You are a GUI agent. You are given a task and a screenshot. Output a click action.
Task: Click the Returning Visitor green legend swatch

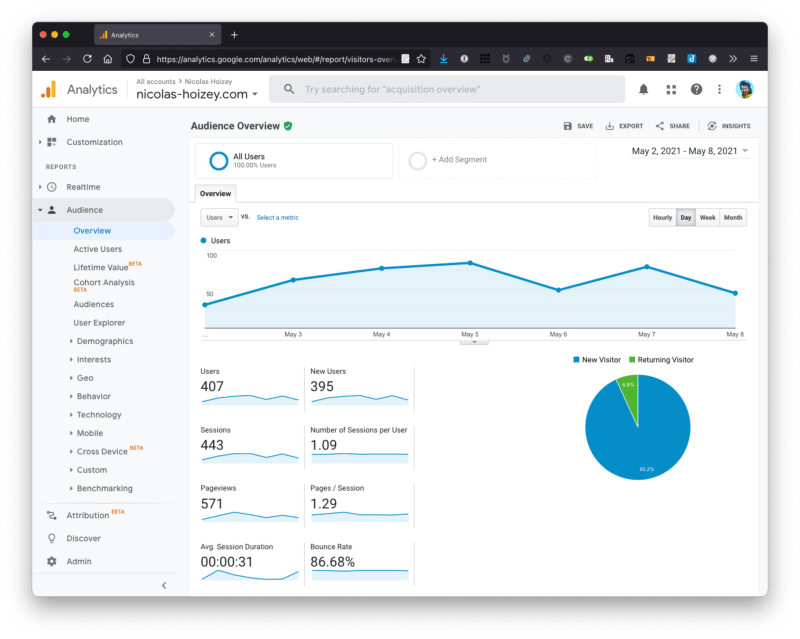632,360
